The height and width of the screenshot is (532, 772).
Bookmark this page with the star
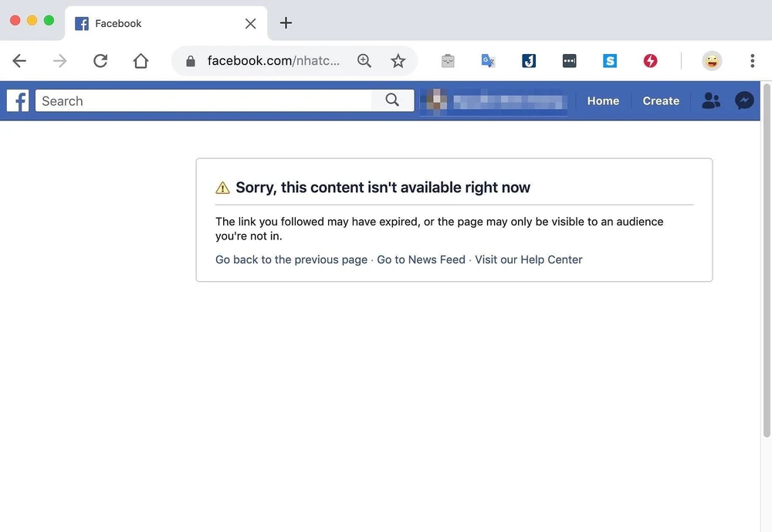coord(398,61)
